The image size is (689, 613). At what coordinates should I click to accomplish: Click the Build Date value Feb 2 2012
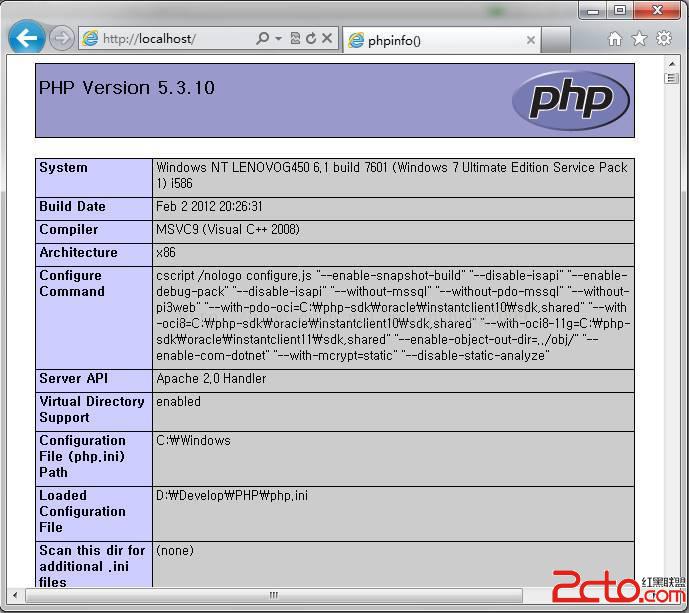209,207
